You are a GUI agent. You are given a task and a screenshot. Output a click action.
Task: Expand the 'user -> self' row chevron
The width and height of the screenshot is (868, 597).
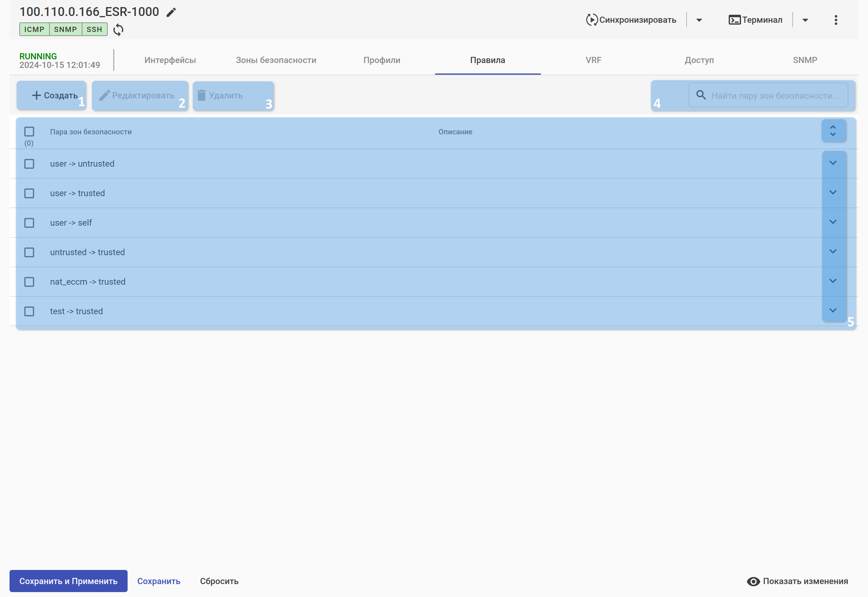click(x=833, y=222)
